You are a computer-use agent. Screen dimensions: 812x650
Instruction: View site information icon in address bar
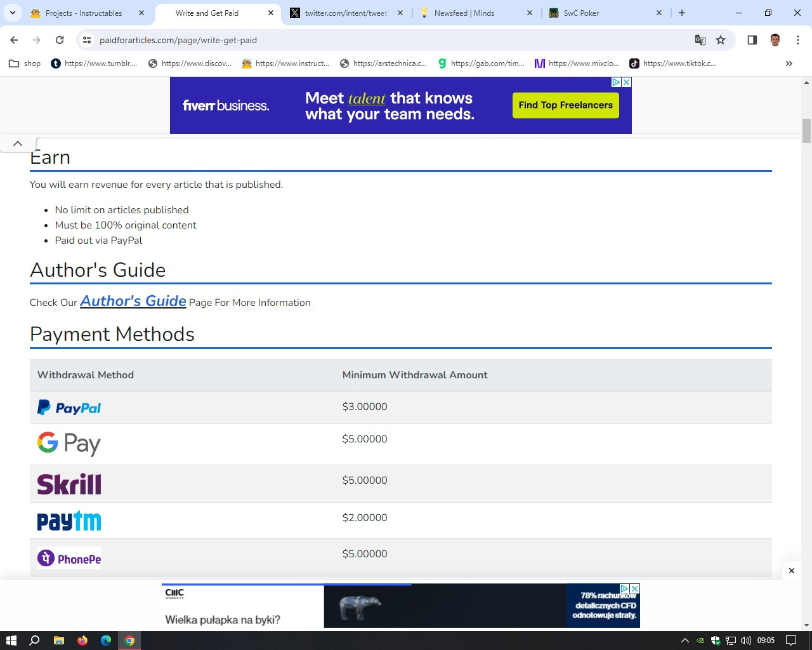tap(87, 40)
